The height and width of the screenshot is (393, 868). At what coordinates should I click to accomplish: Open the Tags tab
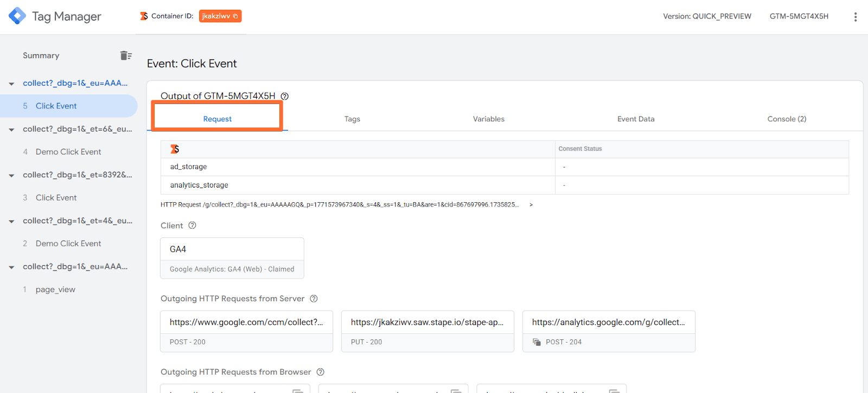click(x=352, y=119)
